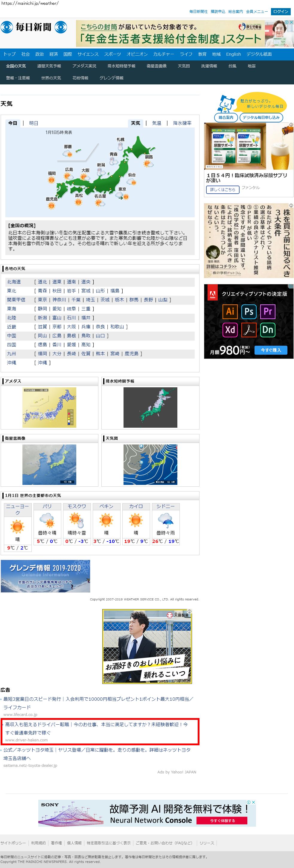The image size is (294, 868).
Task: Open 花粉情報 in weather submenu
Action: (x=80, y=78)
